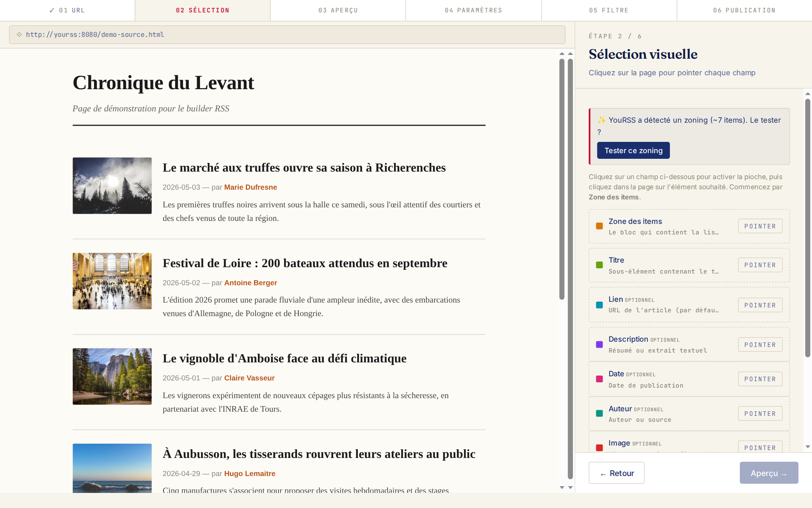Activate Pointer for Zone des items
812x508 pixels.
point(760,226)
